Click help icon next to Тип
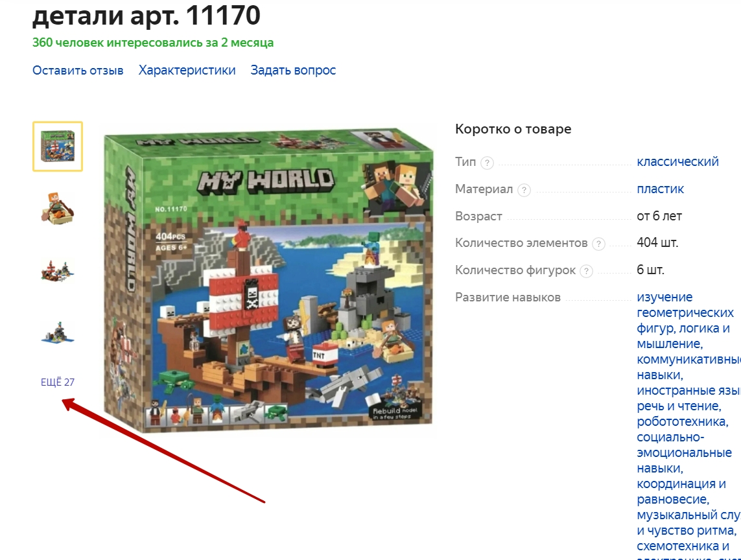 pyautogui.click(x=487, y=163)
